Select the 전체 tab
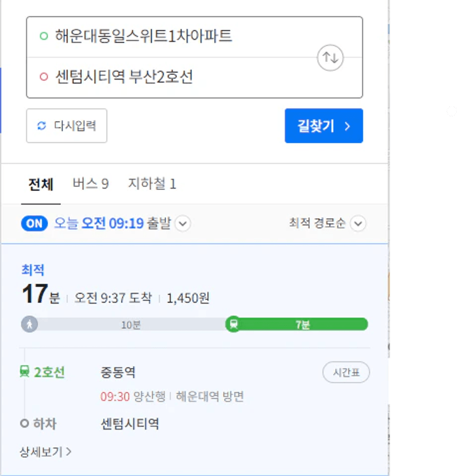 coord(41,184)
